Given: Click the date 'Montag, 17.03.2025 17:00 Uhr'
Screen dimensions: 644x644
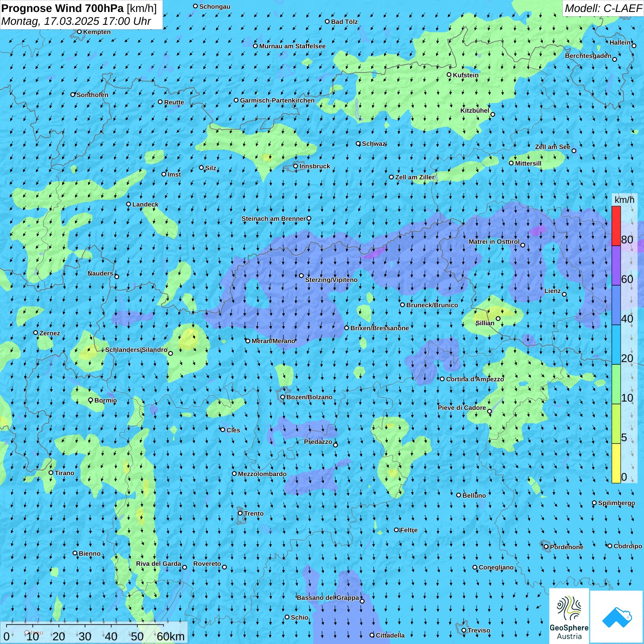Looking at the screenshot, I should pyautogui.click(x=76, y=21).
